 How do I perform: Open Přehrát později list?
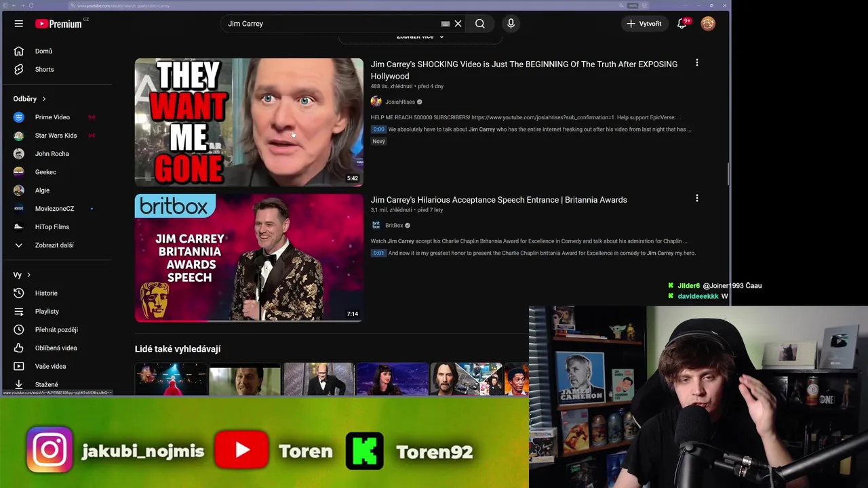(57, 330)
